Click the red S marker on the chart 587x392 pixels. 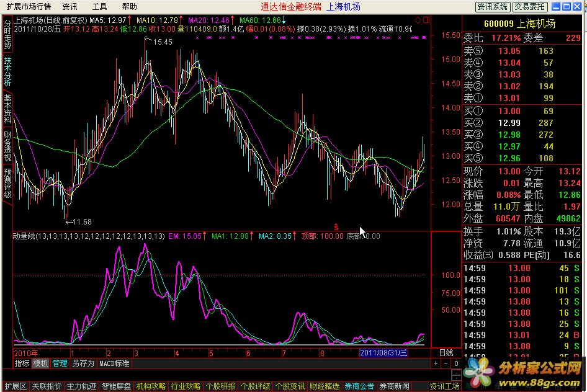[336, 227]
